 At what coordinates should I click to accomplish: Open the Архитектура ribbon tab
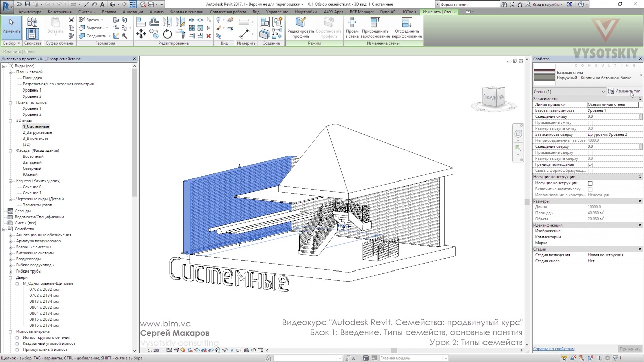click(x=30, y=12)
